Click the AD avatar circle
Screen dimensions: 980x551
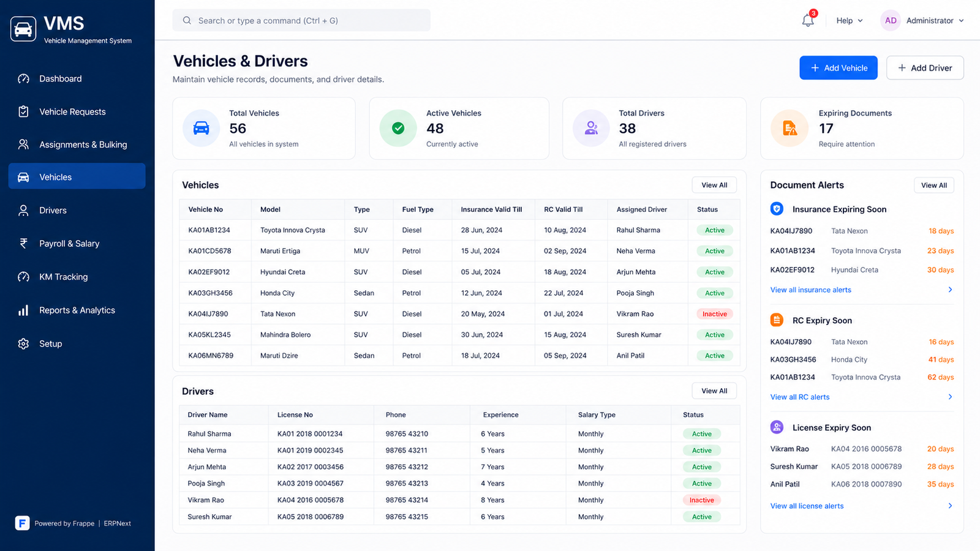point(891,20)
